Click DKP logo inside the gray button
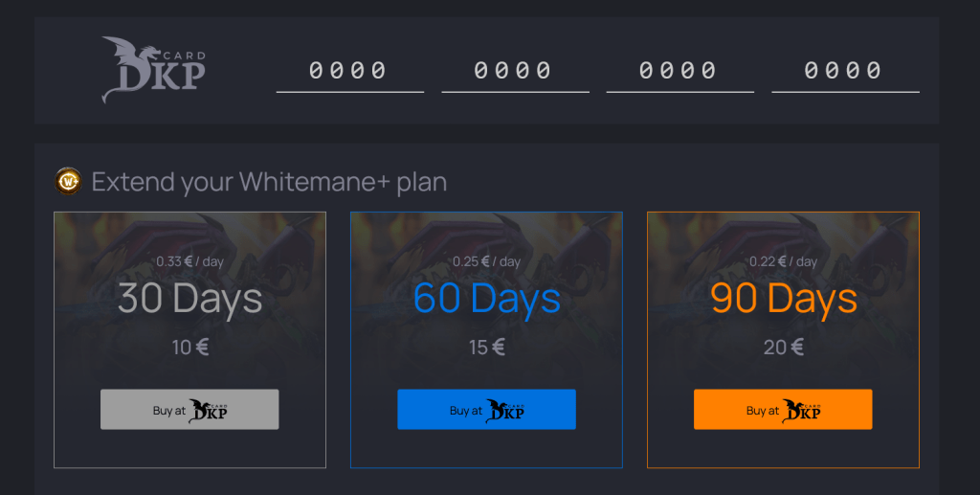The height and width of the screenshot is (495, 980). tap(208, 411)
